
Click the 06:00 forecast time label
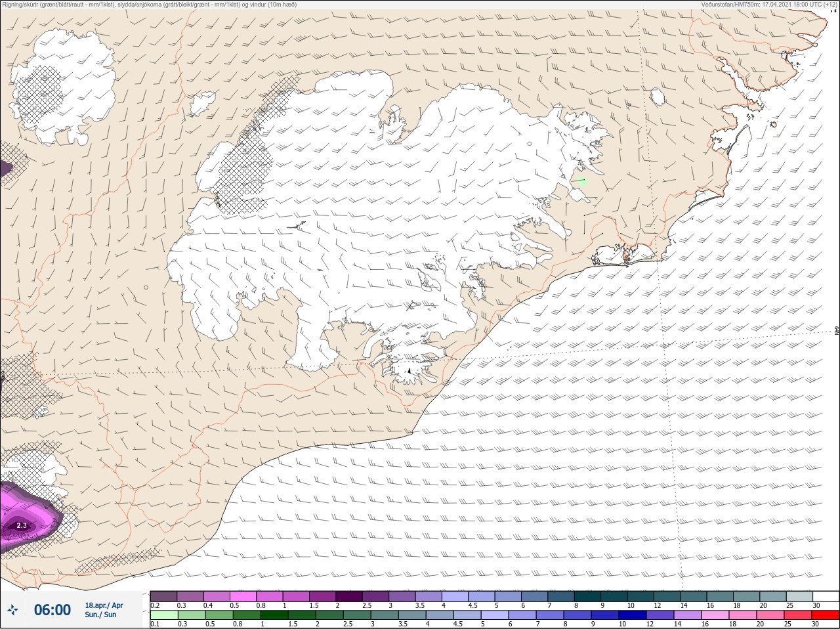[x=52, y=610]
